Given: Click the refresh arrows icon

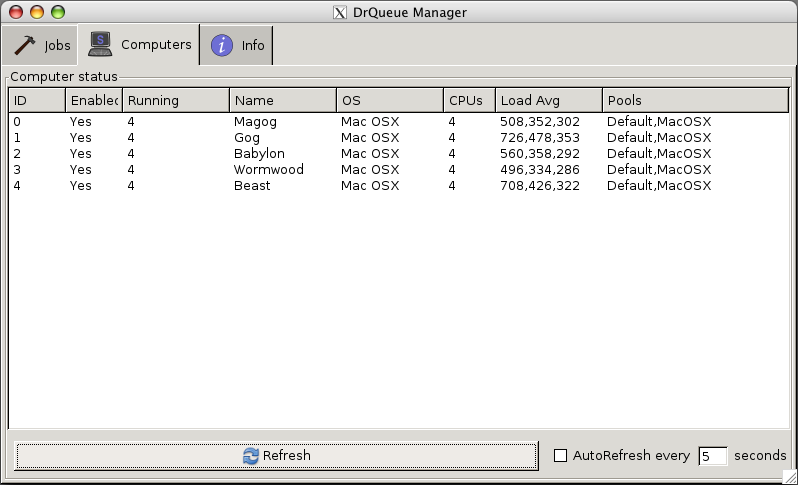Looking at the screenshot, I should [250, 455].
